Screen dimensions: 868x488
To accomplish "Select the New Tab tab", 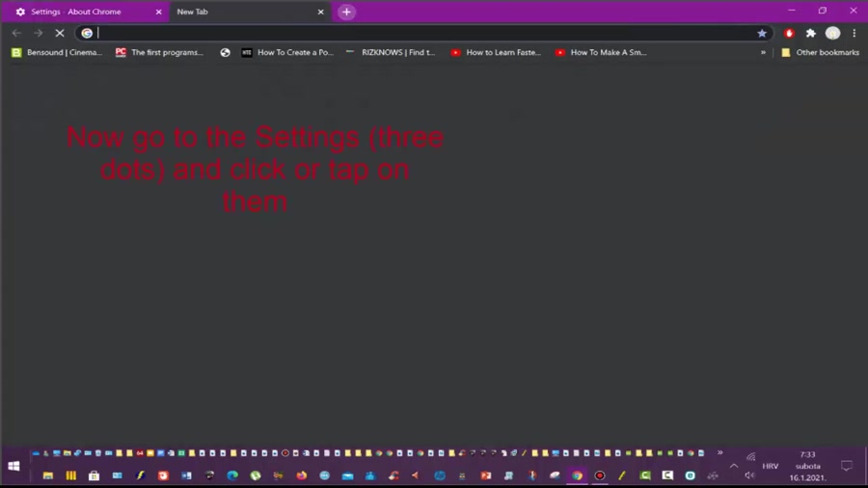I will (x=231, y=12).
